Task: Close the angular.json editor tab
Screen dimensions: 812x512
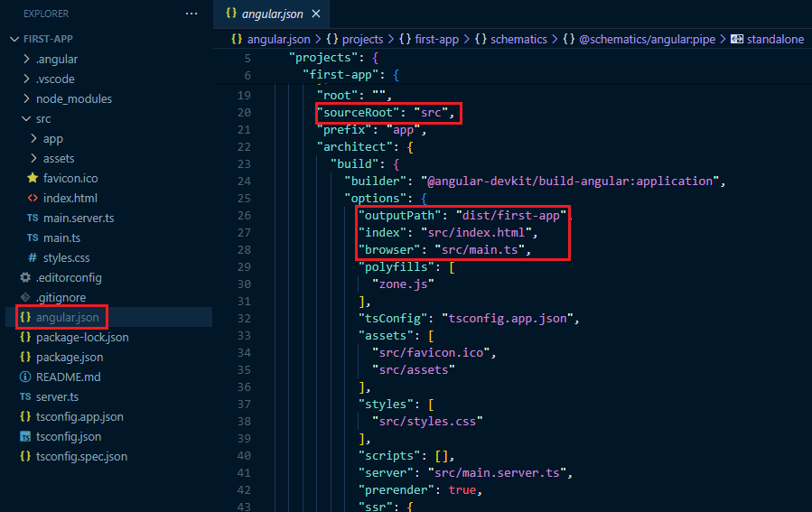Action: 316,14
